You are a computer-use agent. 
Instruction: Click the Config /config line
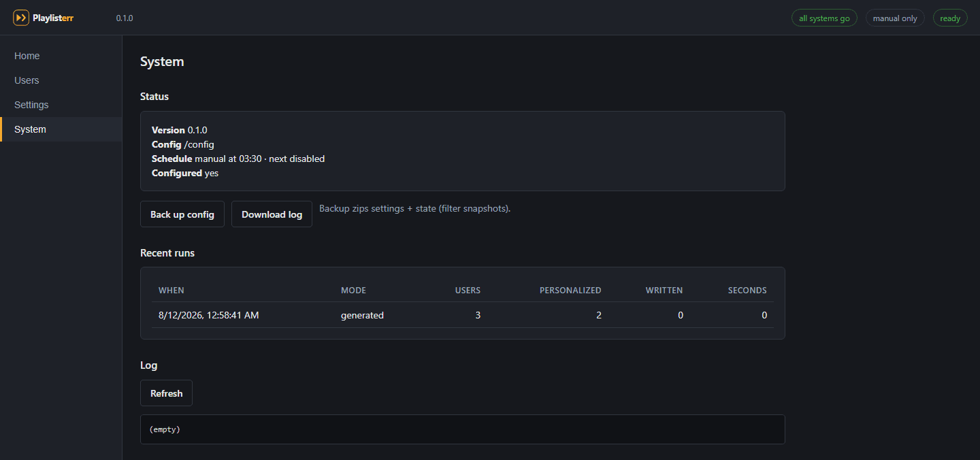(183, 144)
